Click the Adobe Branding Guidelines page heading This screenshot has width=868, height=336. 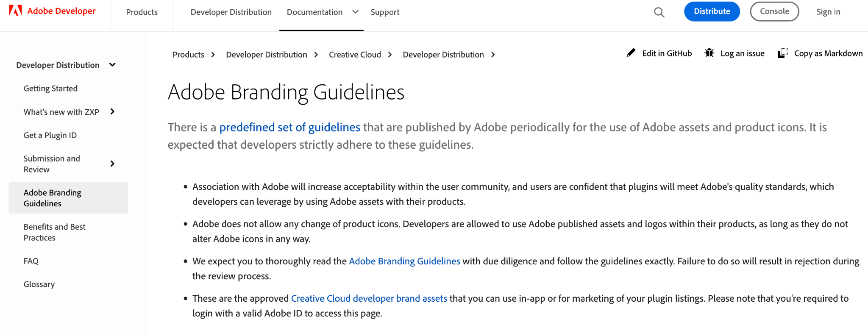click(286, 92)
